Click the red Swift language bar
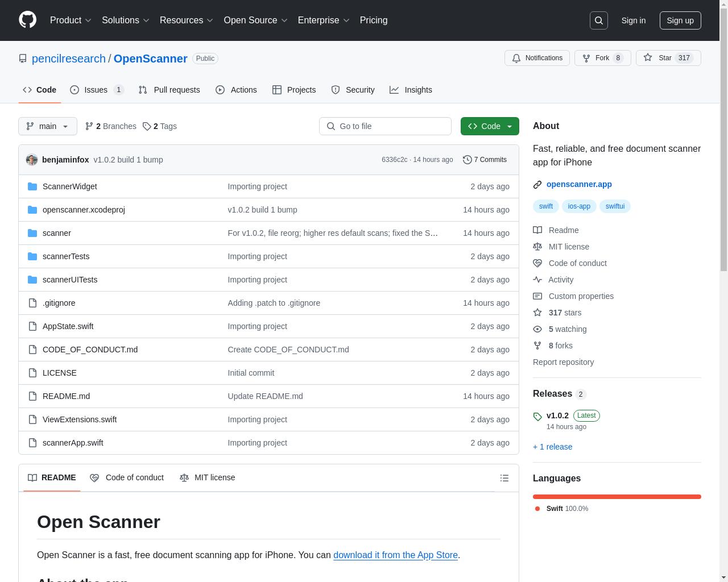The width and height of the screenshot is (728, 582). pos(617,497)
